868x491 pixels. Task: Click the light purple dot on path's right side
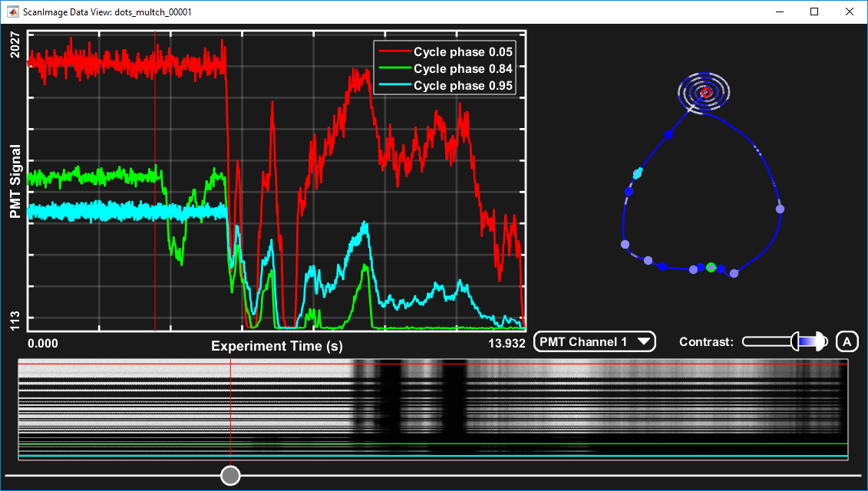[x=780, y=209]
